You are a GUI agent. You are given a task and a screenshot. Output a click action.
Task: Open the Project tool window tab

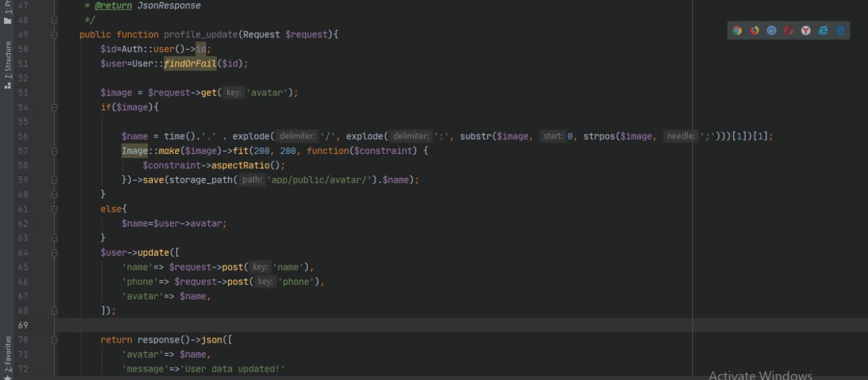coord(7,12)
